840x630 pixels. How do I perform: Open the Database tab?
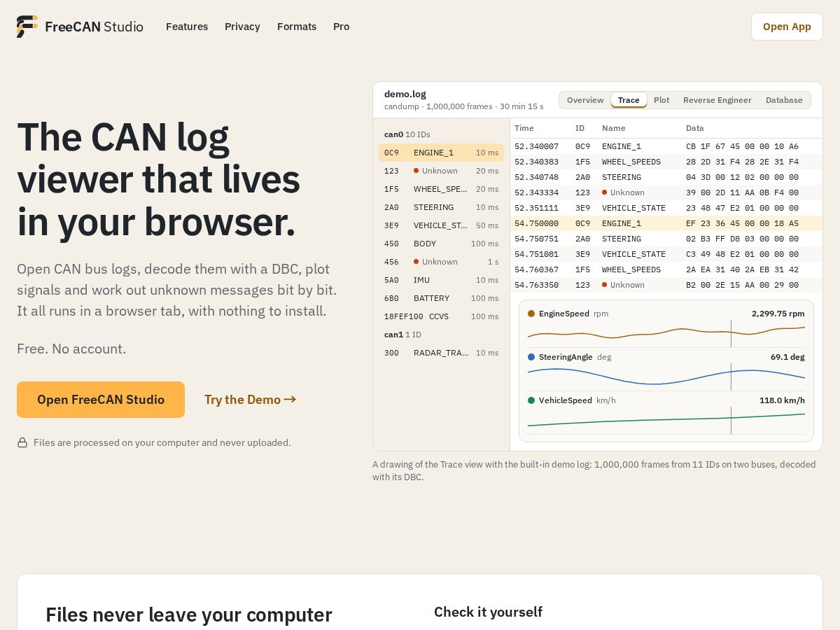[x=784, y=100]
